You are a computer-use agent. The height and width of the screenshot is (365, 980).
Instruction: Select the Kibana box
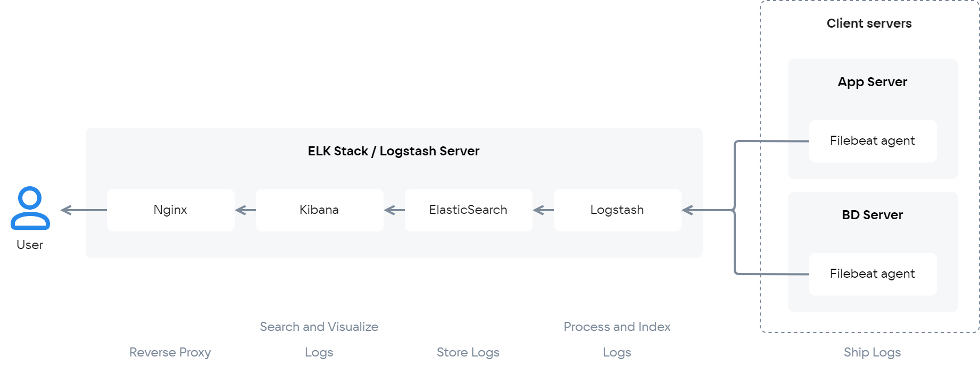(x=320, y=210)
